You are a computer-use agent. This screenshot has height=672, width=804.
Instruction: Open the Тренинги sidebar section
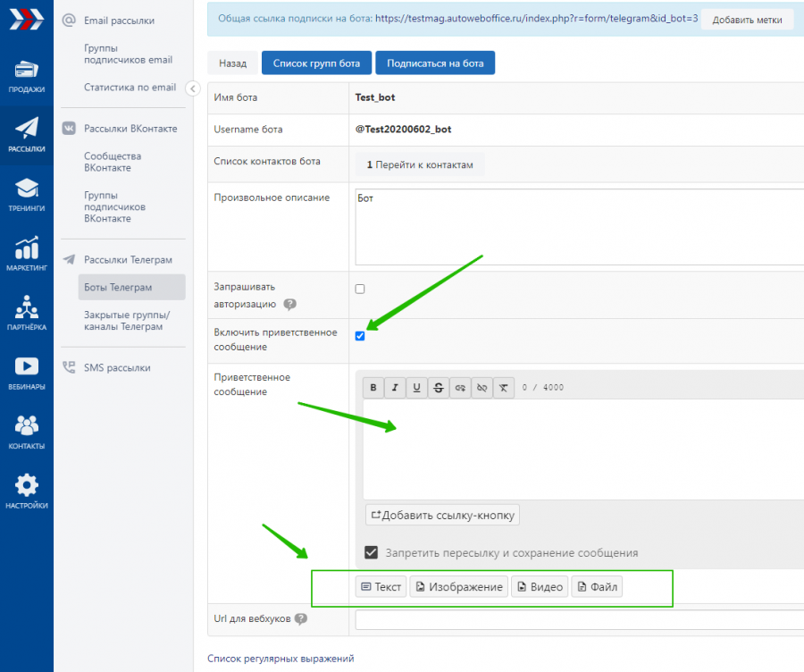pyautogui.click(x=26, y=195)
